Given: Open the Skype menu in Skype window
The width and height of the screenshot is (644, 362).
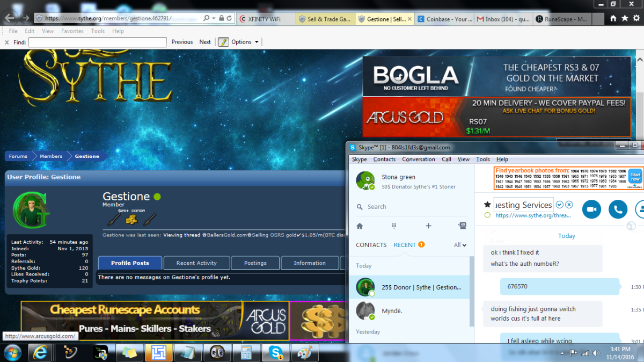Looking at the screenshot, I should [360, 160].
